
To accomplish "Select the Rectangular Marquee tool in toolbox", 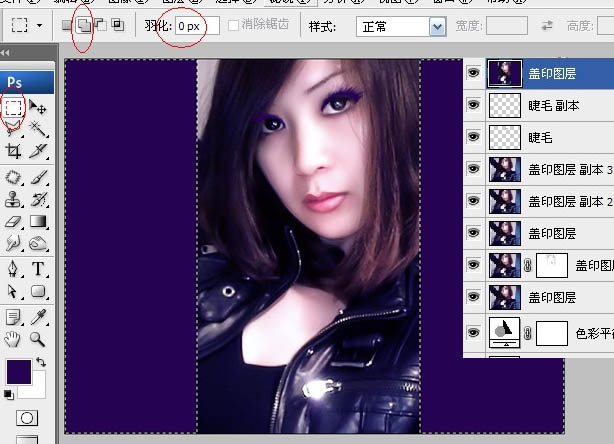I will coord(13,107).
